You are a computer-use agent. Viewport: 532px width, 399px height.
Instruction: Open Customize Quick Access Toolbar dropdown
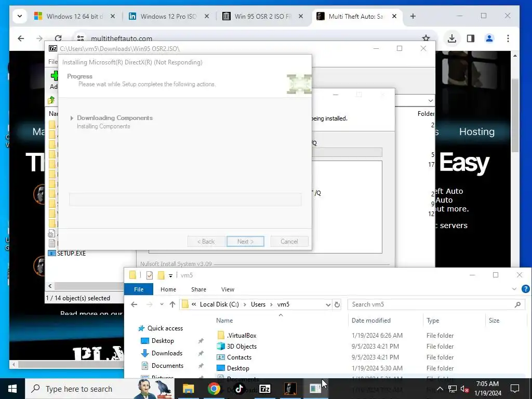(170, 275)
